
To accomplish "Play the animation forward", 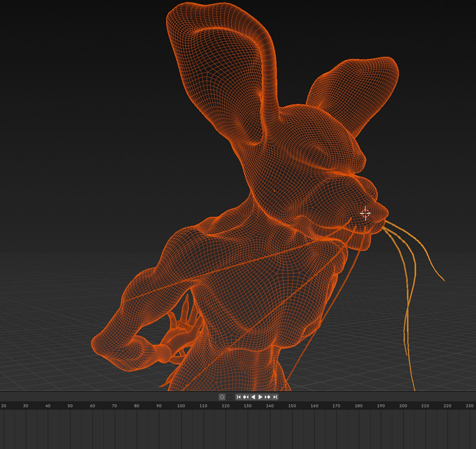I will [x=260, y=397].
